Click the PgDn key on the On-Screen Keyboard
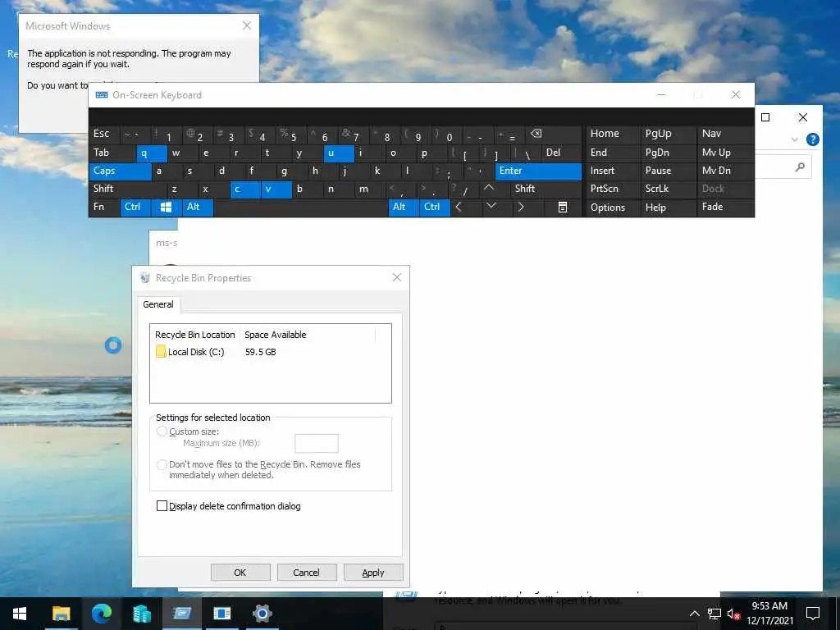Image resolution: width=840 pixels, height=630 pixels. 668,153
